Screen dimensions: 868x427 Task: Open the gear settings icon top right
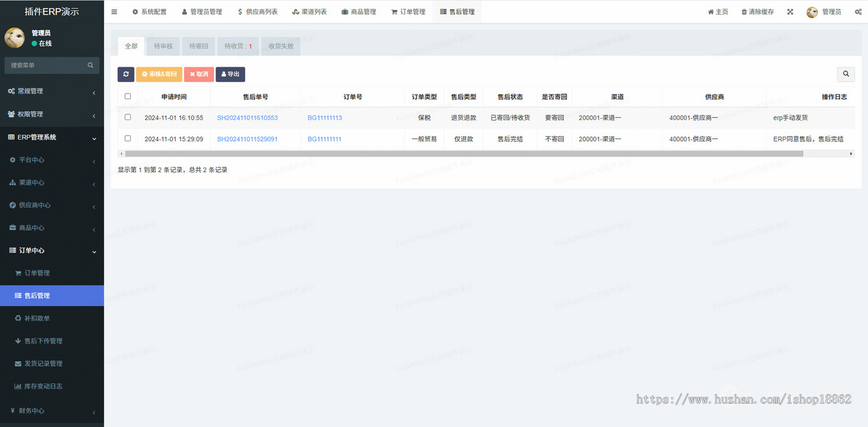[x=858, y=12]
